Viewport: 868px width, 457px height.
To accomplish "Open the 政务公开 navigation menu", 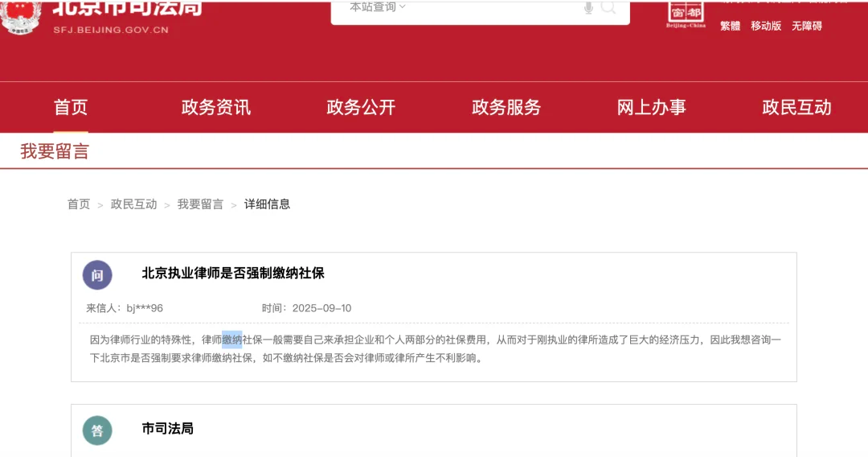I will 361,108.
